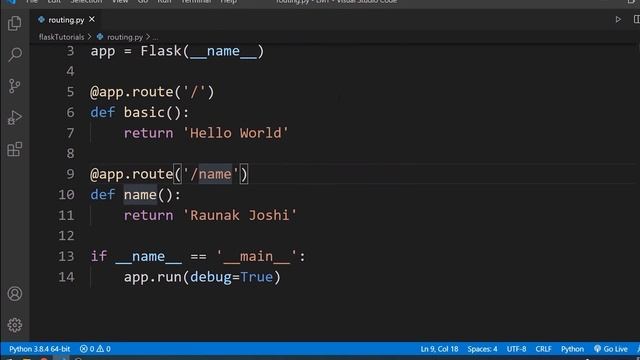This screenshot has height=360, width=640.
Task: Open the Extensions view
Action: [x=15, y=149]
